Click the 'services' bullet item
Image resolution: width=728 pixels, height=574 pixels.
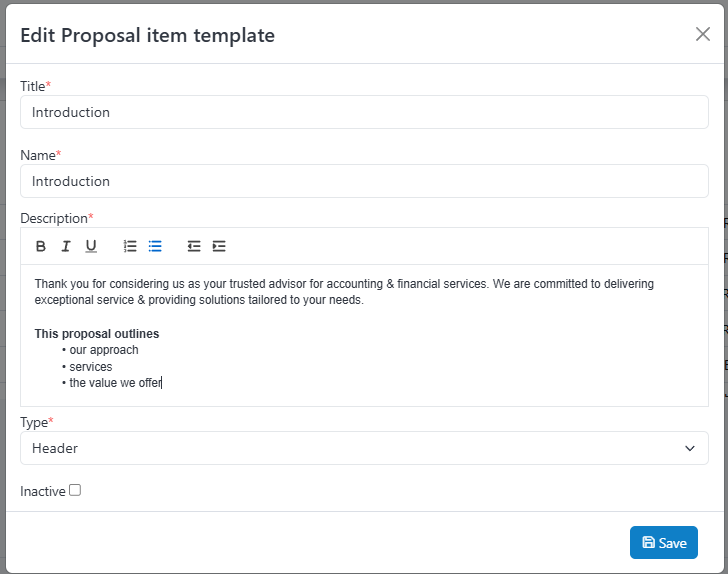coord(91,367)
